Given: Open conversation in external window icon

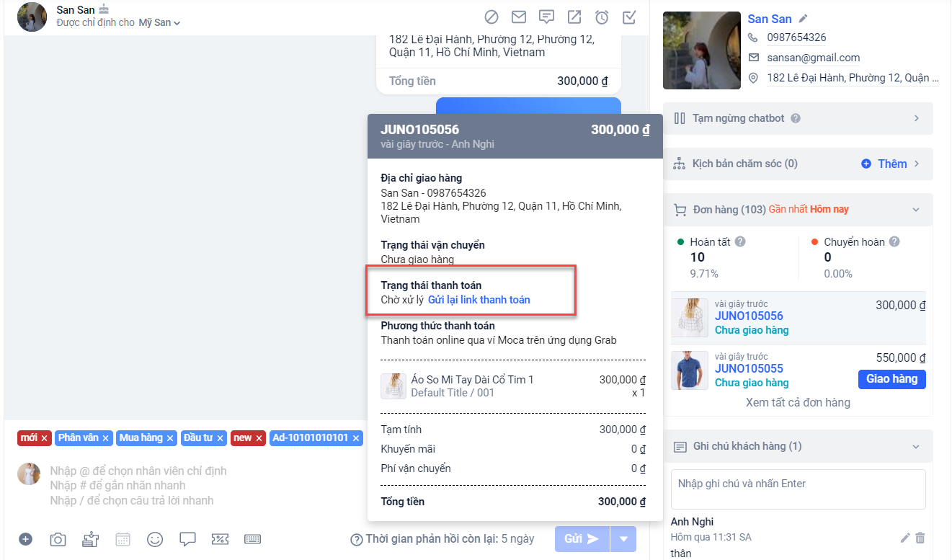Looking at the screenshot, I should (574, 17).
